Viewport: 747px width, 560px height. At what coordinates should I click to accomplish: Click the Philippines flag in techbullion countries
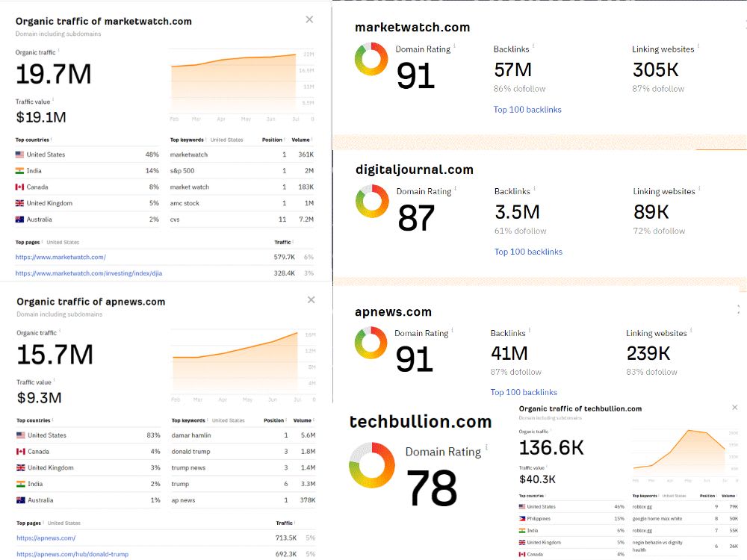522,519
